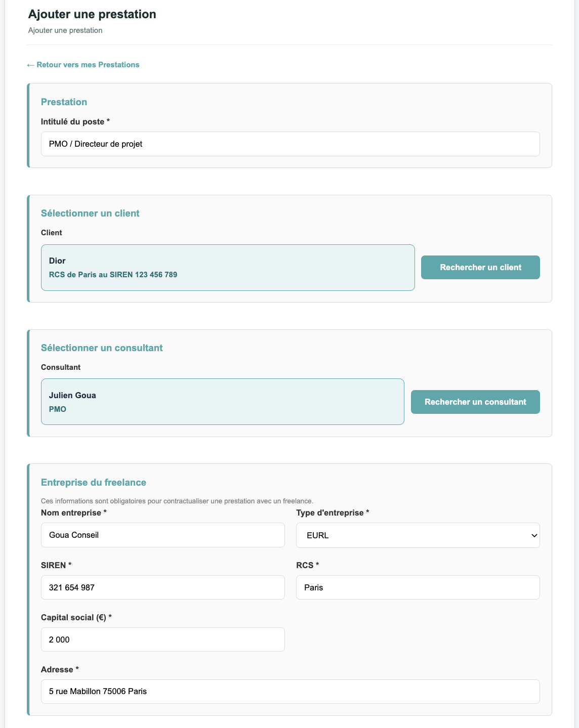Edit the Adresse field

(290, 692)
